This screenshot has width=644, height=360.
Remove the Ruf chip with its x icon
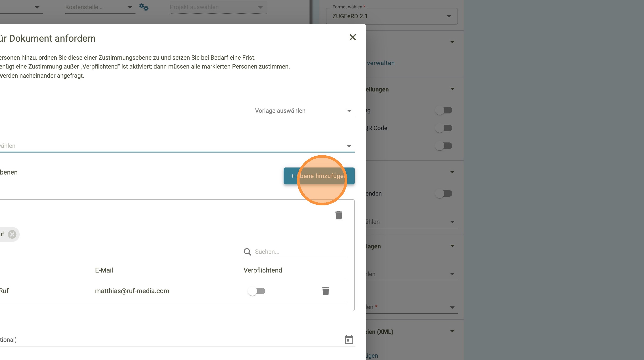pos(12,234)
